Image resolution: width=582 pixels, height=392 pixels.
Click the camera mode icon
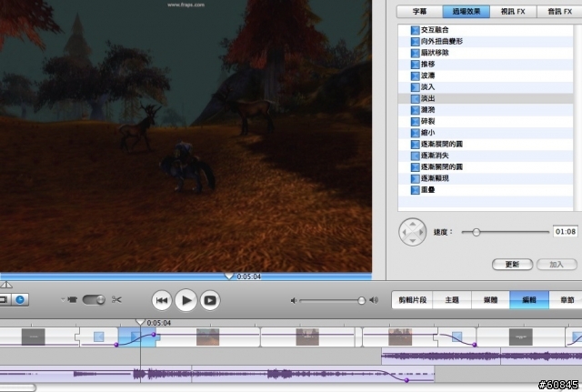[73, 299]
